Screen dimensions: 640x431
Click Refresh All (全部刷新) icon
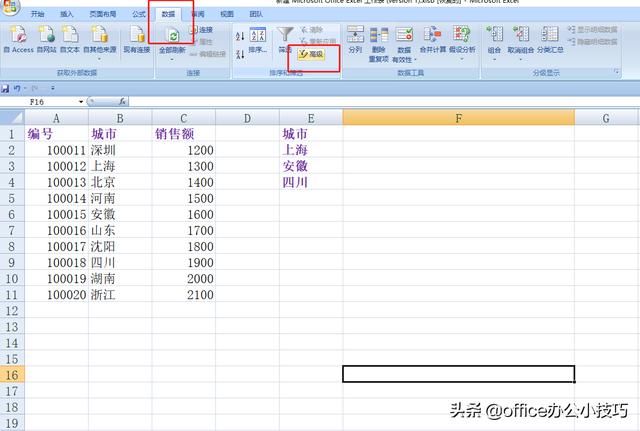(x=173, y=36)
